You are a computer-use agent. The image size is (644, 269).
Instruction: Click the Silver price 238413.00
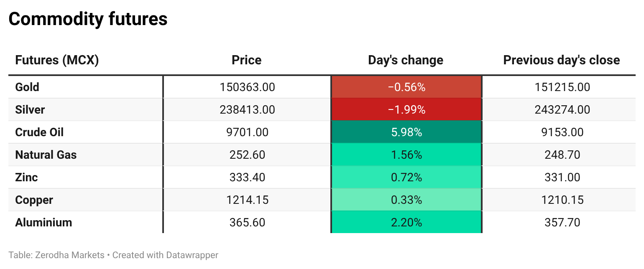click(x=247, y=110)
